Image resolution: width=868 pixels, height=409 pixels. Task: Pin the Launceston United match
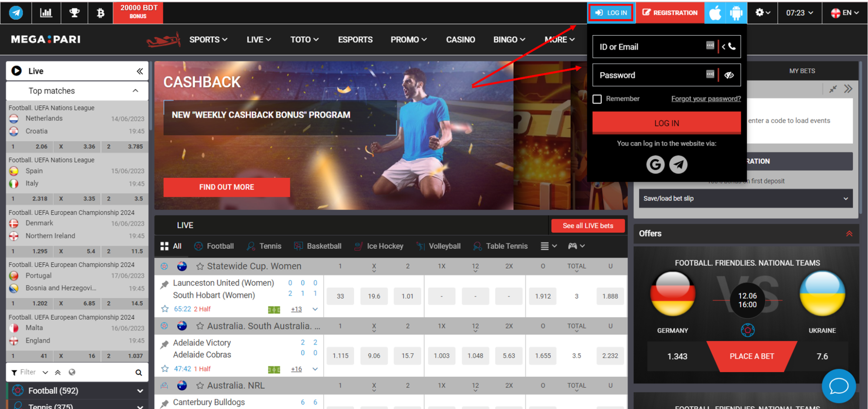(165, 285)
